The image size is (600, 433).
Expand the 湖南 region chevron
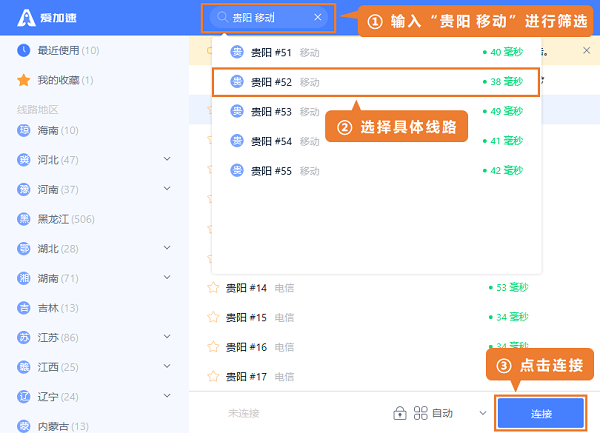[167, 277]
